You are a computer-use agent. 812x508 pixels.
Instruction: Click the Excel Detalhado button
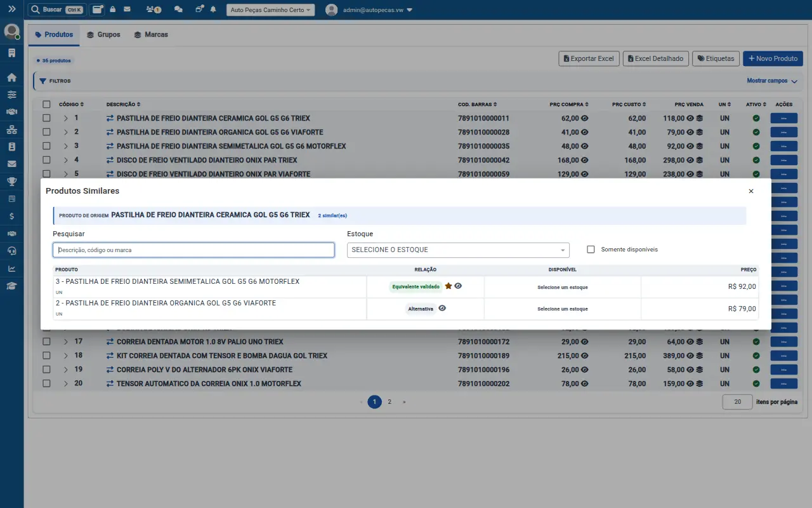655,58
